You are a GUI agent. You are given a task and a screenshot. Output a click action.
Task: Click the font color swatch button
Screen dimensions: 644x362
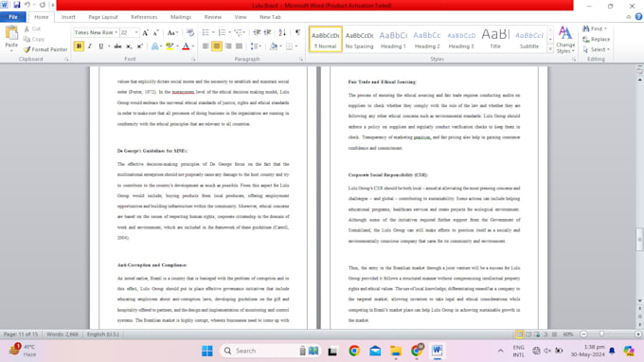click(x=186, y=46)
